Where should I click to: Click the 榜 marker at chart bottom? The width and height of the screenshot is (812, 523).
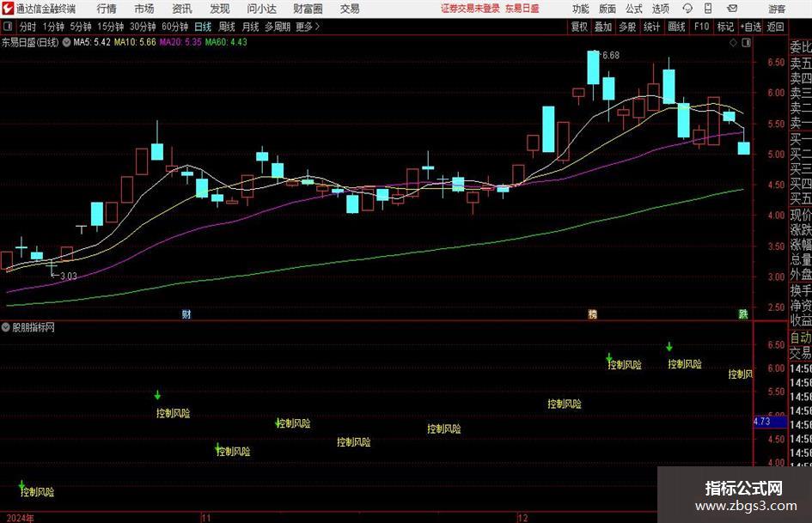[x=592, y=314]
